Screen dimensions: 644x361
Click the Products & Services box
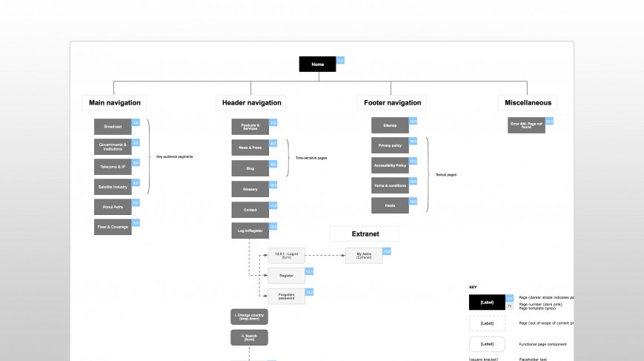coord(250,127)
